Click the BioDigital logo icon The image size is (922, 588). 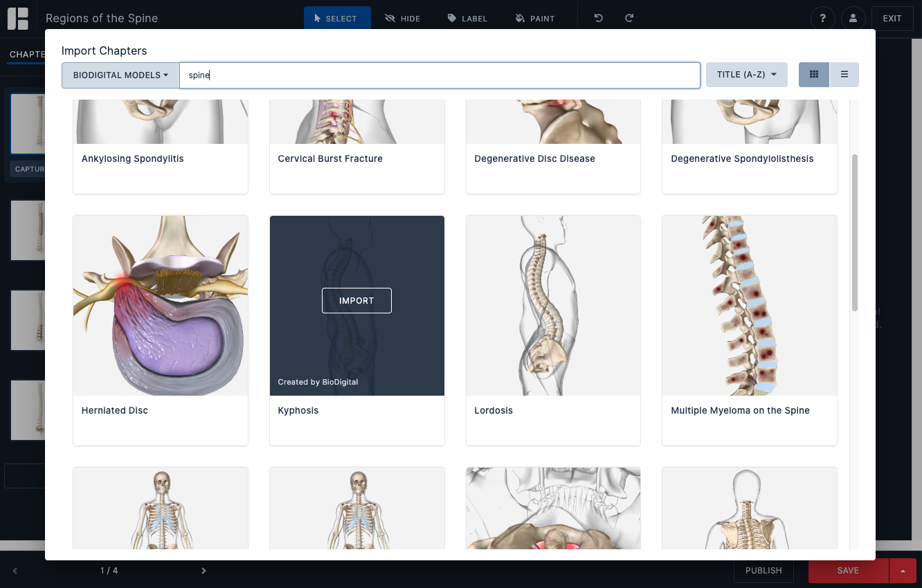18,19
